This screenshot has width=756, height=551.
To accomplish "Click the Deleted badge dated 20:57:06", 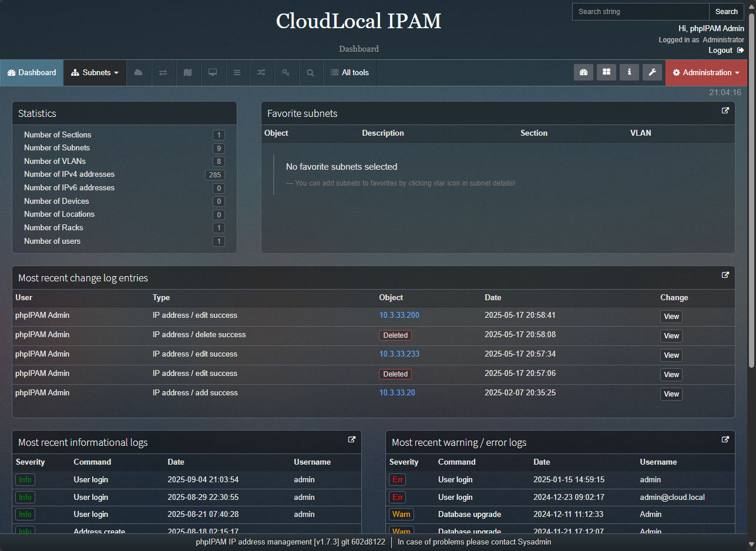I will [x=395, y=374].
